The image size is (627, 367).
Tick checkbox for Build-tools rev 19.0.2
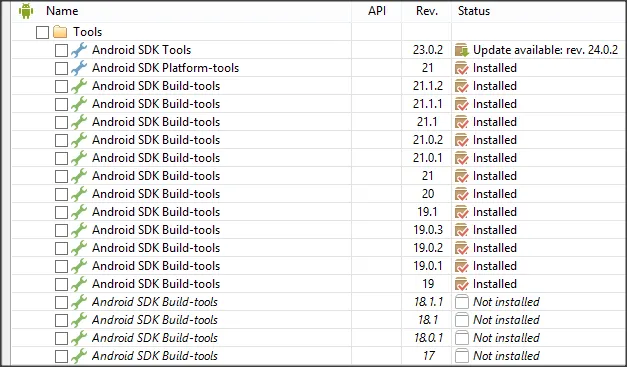click(61, 248)
